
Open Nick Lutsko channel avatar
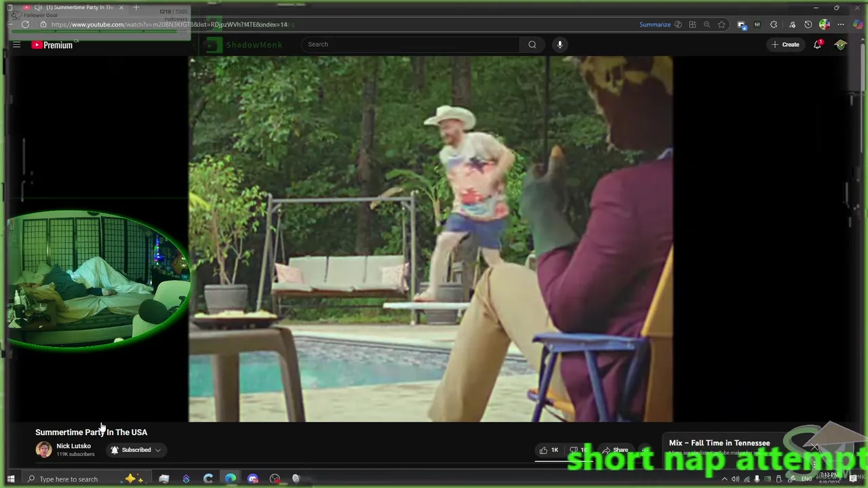(x=43, y=450)
